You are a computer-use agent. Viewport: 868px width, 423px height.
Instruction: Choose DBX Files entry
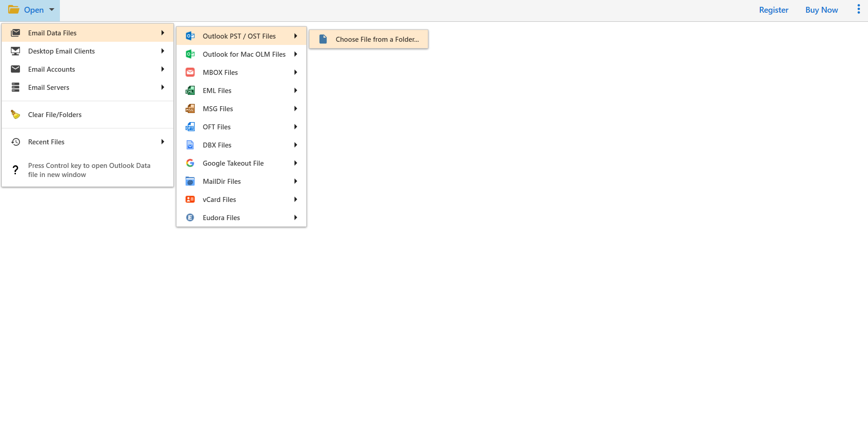pos(241,145)
